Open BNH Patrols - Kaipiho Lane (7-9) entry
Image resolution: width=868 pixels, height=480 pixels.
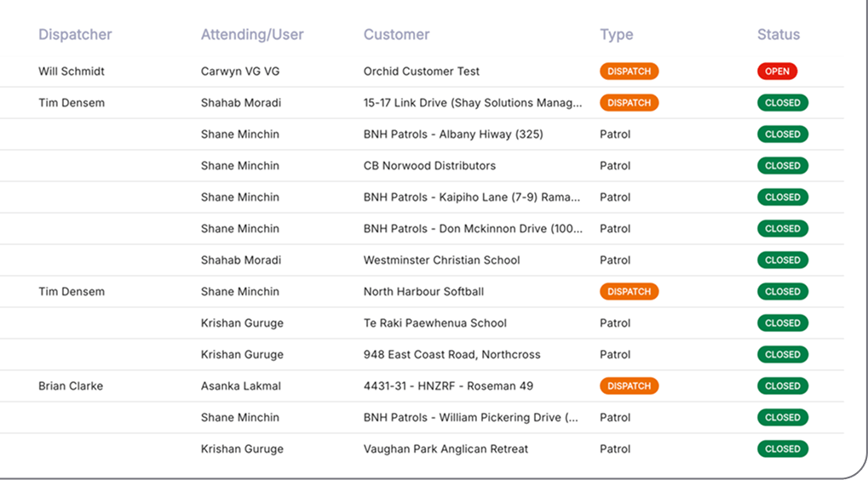click(472, 197)
